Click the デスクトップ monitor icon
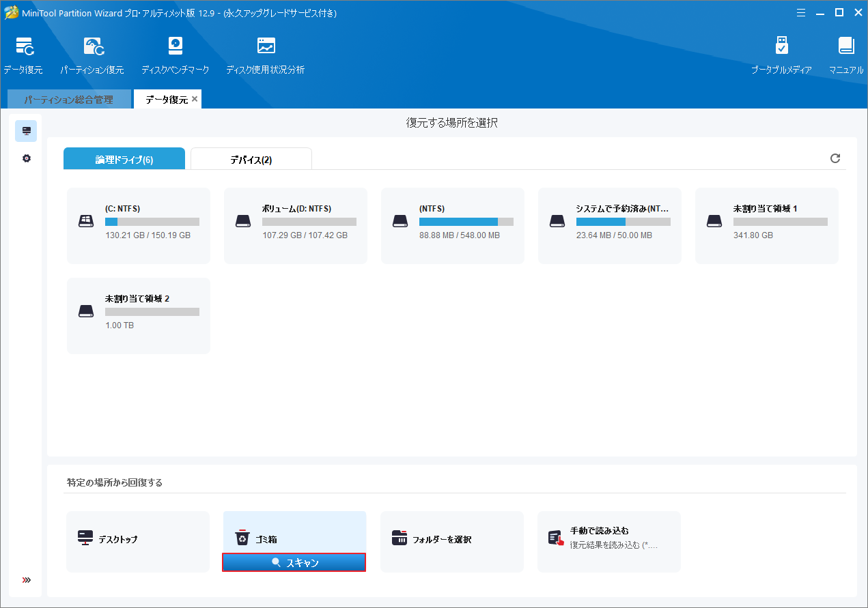This screenshot has height=608, width=868. point(85,538)
